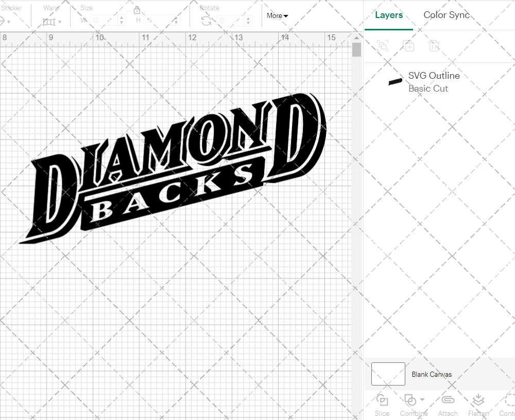Click the delete layer trash icon
Image resolution: width=515 pixels, height=420 pixels.
434,46
